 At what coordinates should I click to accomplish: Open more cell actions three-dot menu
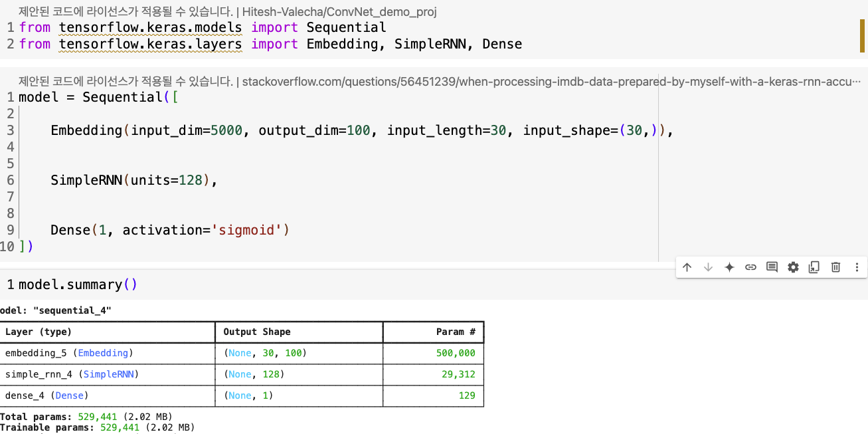(857, 267)
